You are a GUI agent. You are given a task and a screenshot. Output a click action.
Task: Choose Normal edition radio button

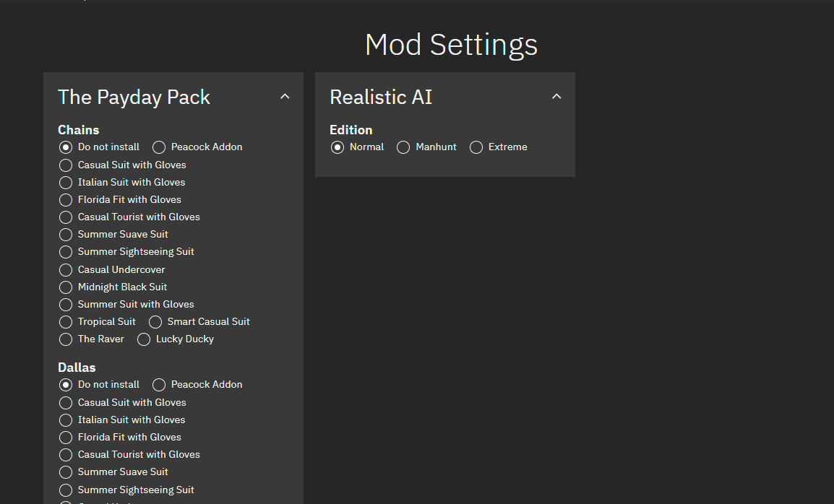pos(338,147)
